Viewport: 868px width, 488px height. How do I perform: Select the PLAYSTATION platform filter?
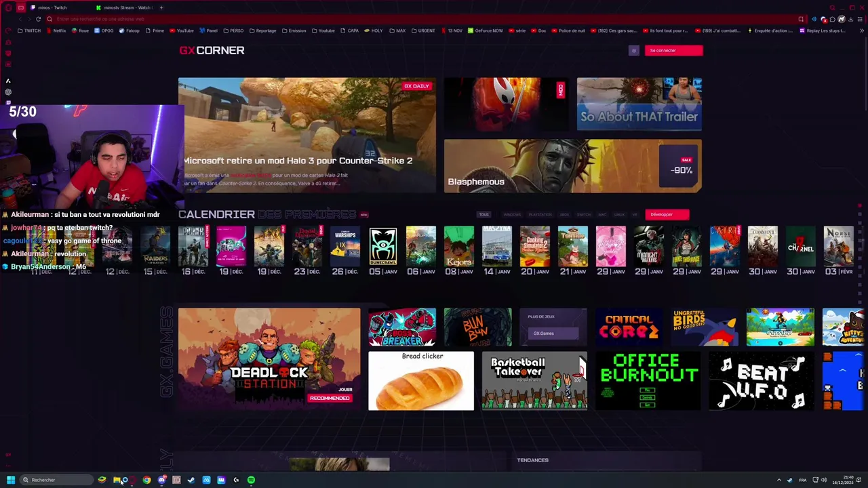(x=540, y=215)
